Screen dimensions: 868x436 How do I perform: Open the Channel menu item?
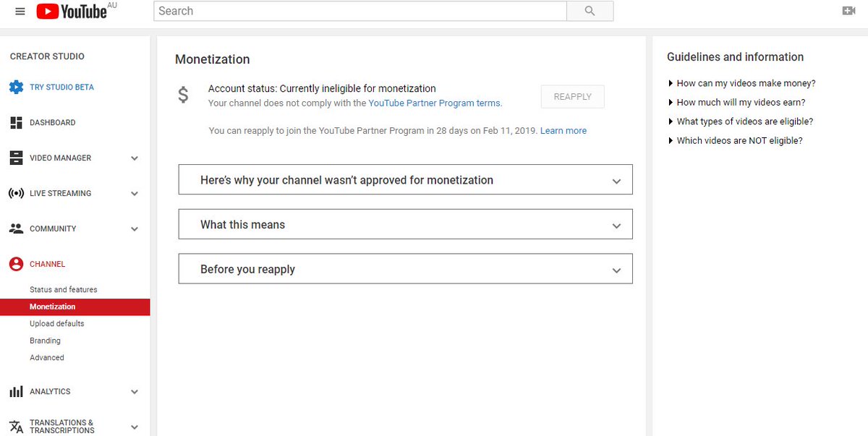click(47, 265)
